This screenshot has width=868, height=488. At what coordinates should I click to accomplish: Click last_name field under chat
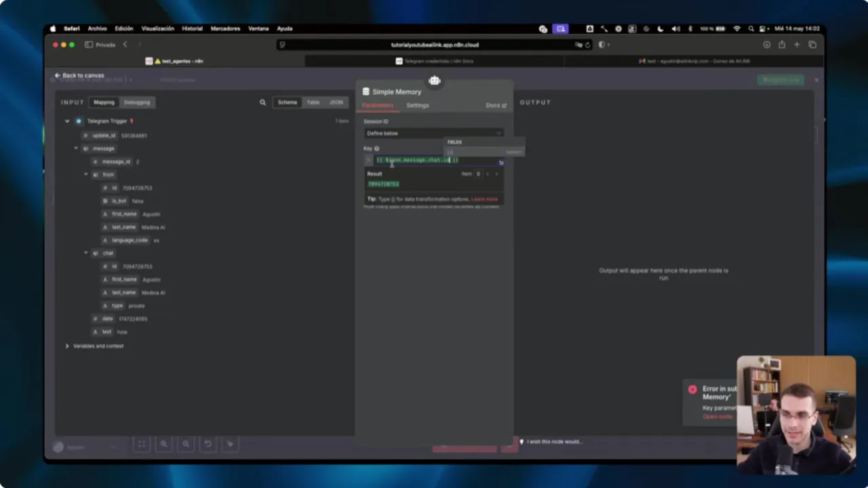tap(119, 293)
